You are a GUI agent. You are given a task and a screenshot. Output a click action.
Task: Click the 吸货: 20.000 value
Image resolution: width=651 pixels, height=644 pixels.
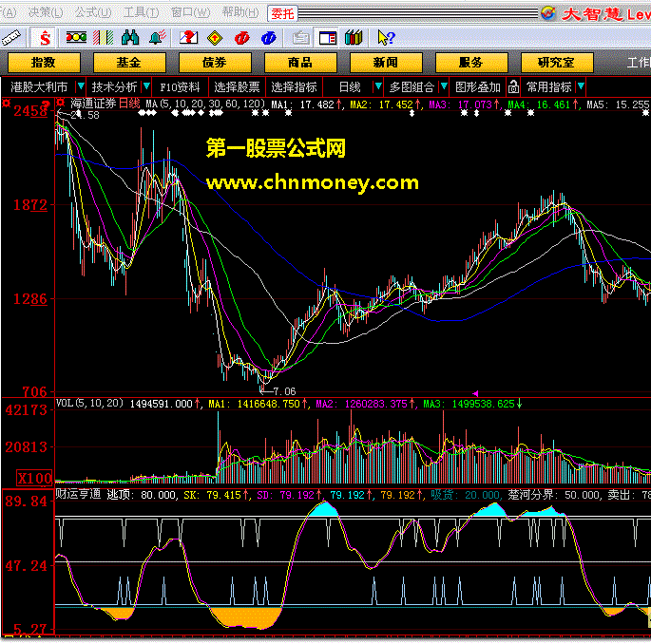(x=465, y=495)
